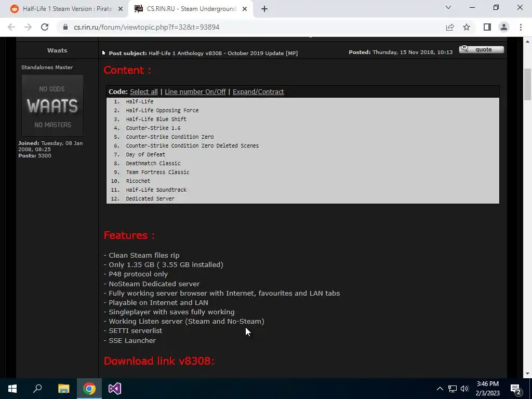Open File Explorer from taskbar
Image resolution: width=532 pixels, height=399 pixels.
tap(63, 389)
